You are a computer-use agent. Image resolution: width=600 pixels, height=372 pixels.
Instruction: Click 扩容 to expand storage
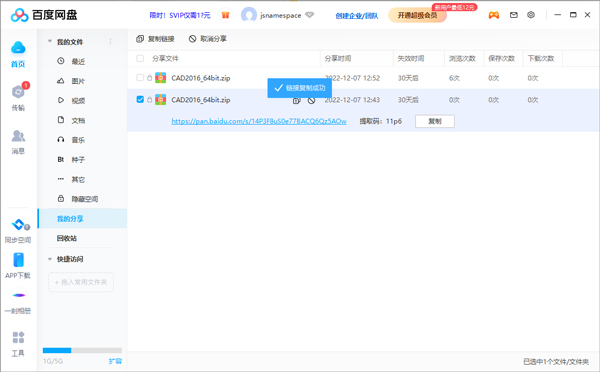(115, 361)
